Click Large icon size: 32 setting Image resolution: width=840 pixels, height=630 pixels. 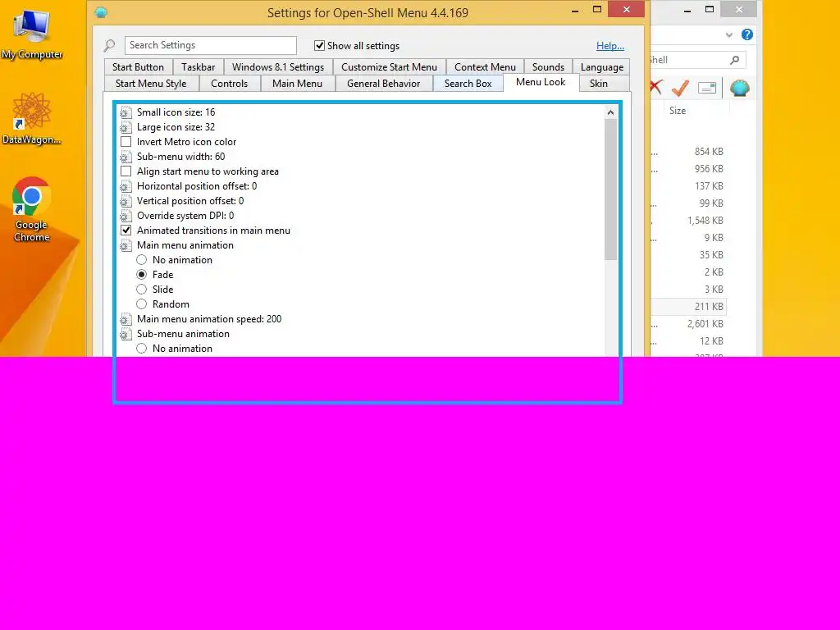pyautogui.click(x=176, y=127)
